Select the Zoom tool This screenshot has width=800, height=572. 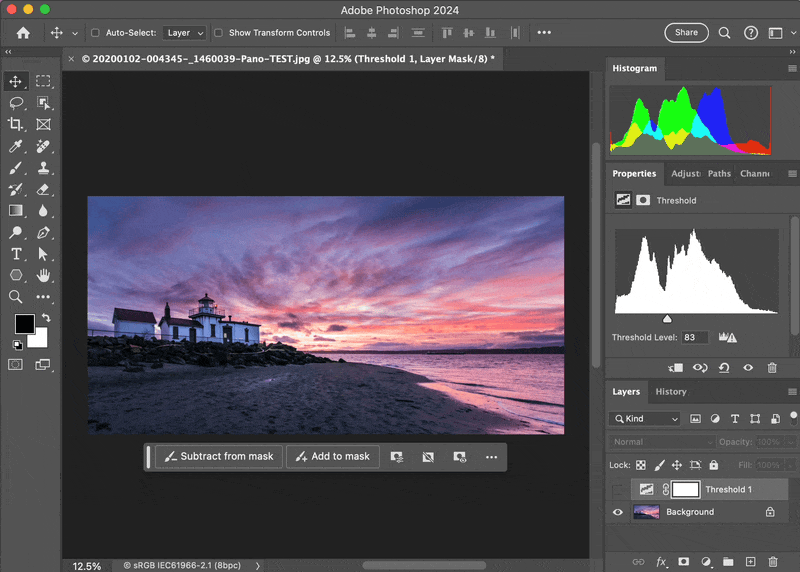click(15, 297)
